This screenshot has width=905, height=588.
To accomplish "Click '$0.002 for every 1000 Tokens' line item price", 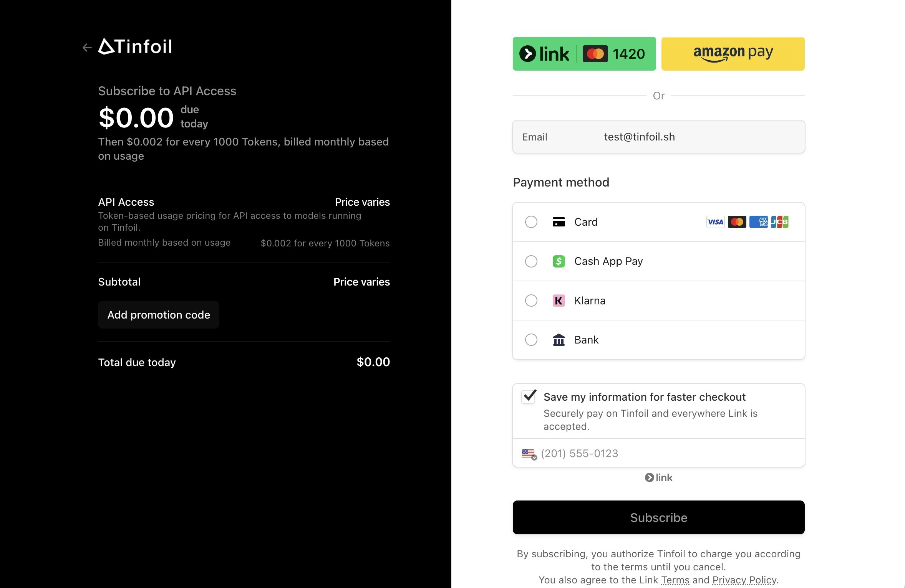I will point(325,243).
